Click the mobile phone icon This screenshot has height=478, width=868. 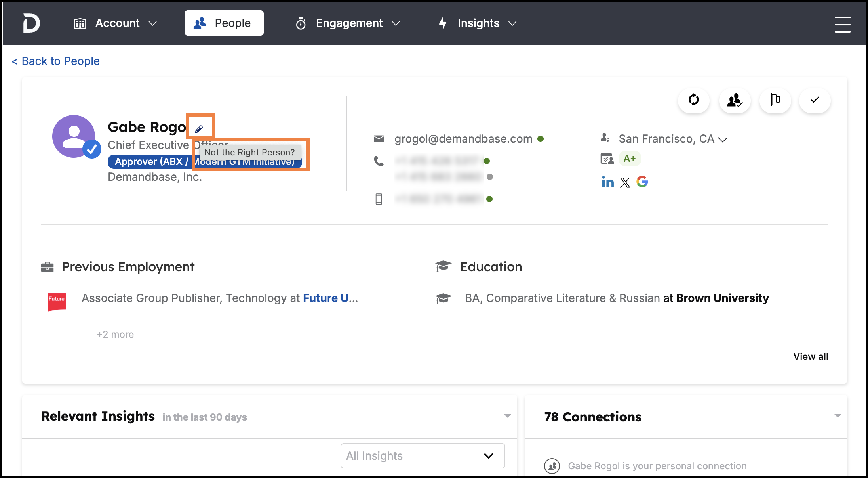[379, 199]
